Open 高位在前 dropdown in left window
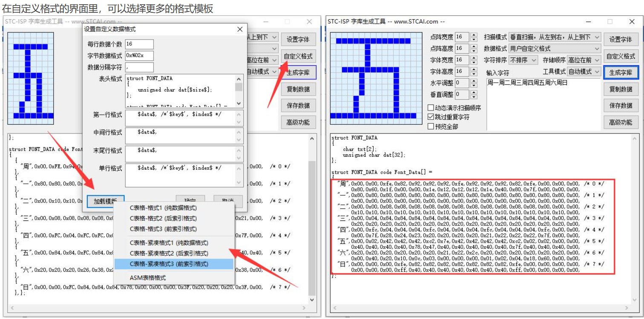Screen dimensions: 644x319 263,60
